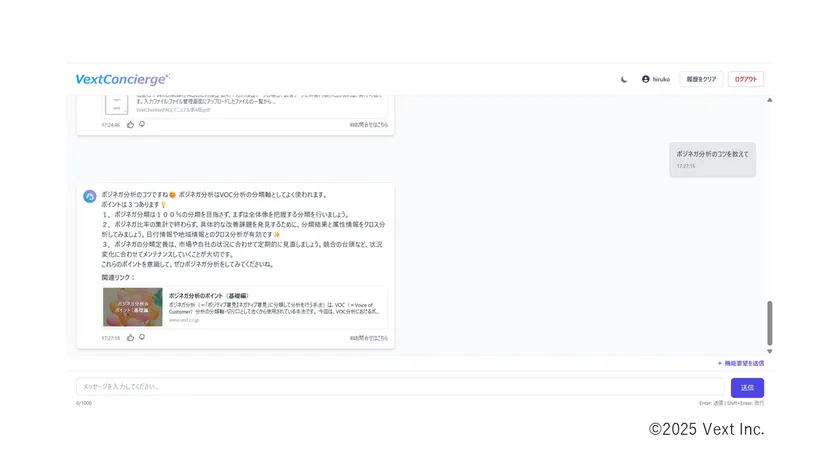Select the hiruko username text
Viewport: 840px width, 473px height.
pos(661,79)
